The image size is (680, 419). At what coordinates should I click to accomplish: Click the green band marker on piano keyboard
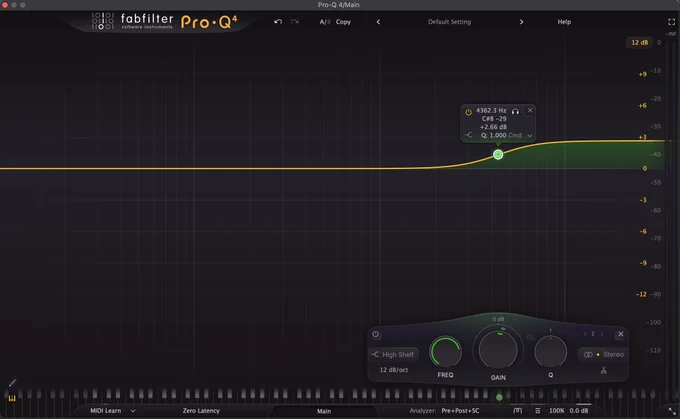[x=499, y=397]
